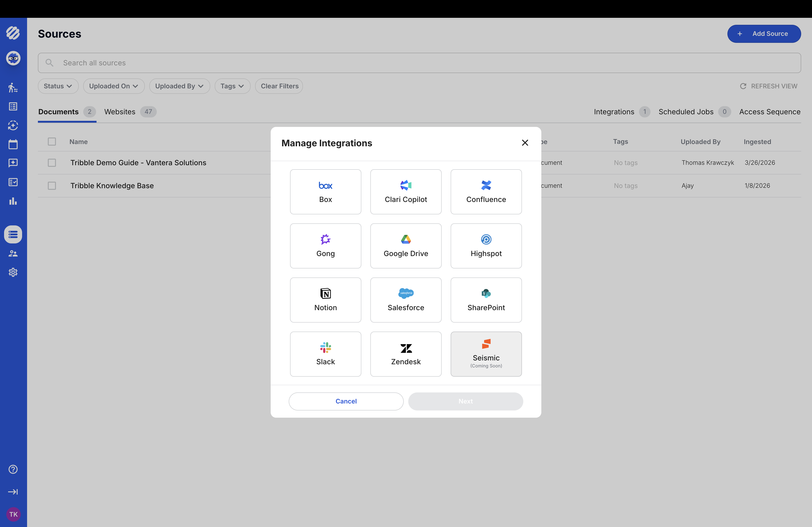Click the Name column header

(78, 142)
